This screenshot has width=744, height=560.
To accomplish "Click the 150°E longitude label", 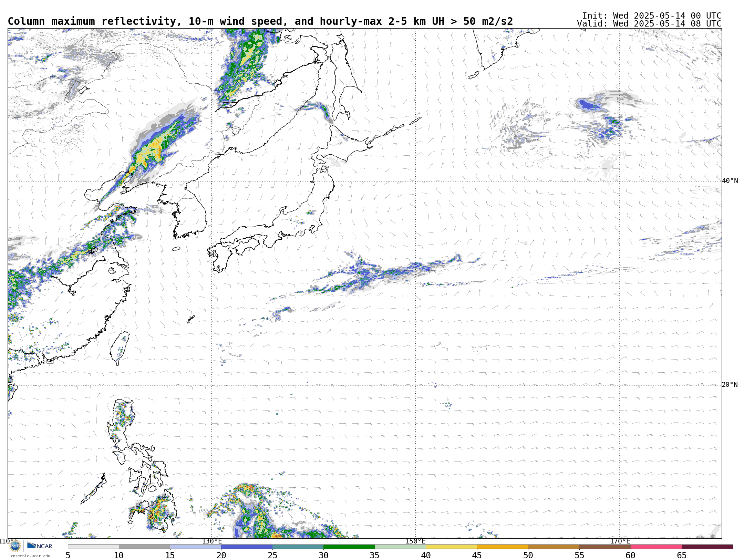I will [x=415, y=541].
